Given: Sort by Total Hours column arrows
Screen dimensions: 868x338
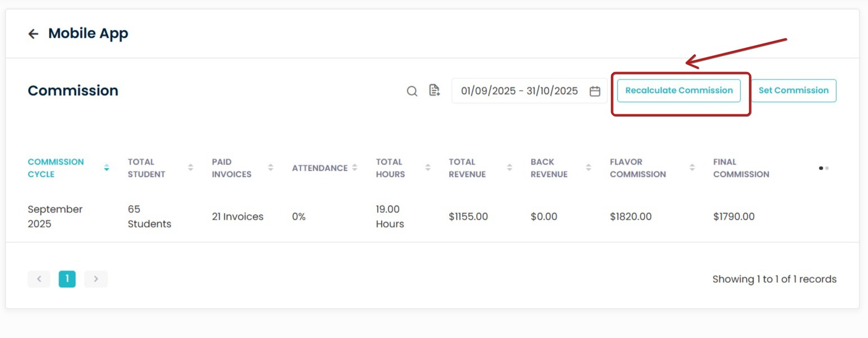Looking at the screenshot, I should click(x=428, y=168).
